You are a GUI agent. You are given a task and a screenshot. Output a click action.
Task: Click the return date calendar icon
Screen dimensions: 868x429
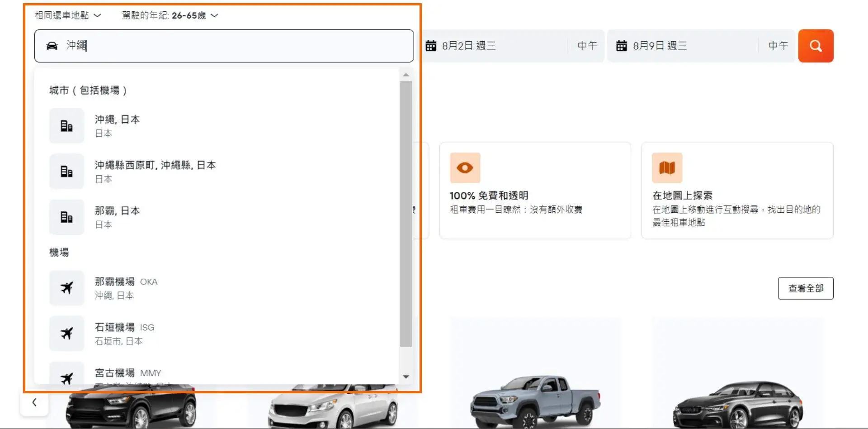pos(621,45)
